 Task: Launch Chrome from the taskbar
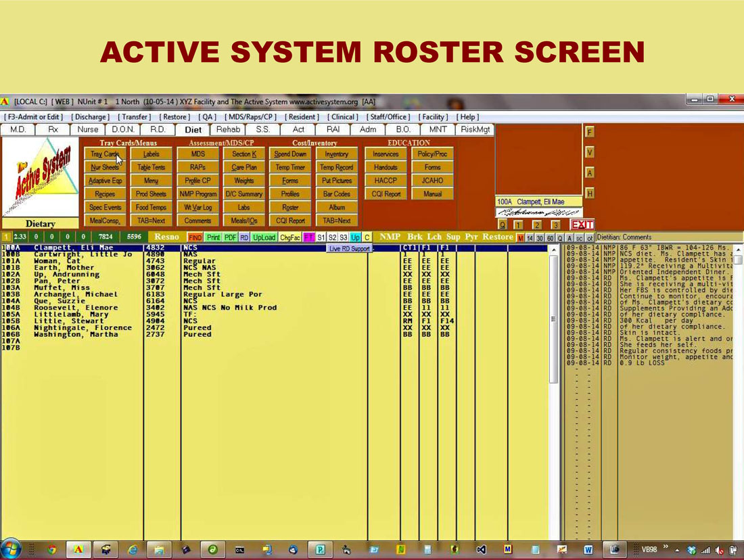point(52,550)
